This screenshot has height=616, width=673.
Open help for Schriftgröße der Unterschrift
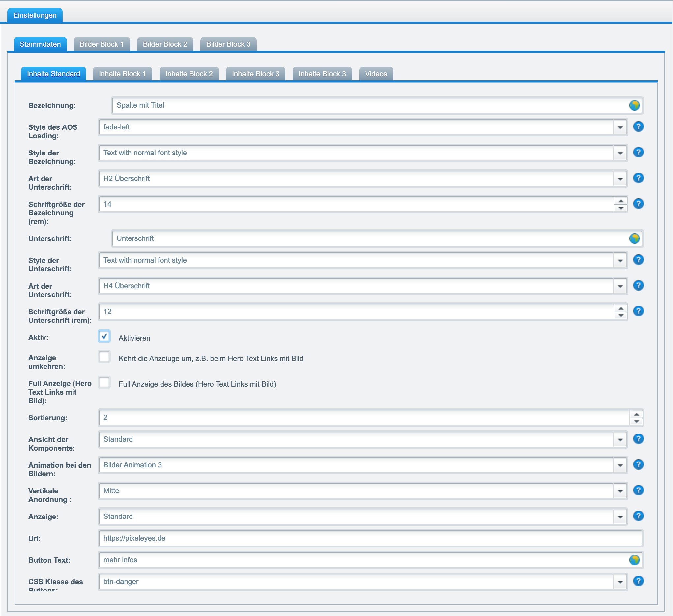[x=638, y=311]
